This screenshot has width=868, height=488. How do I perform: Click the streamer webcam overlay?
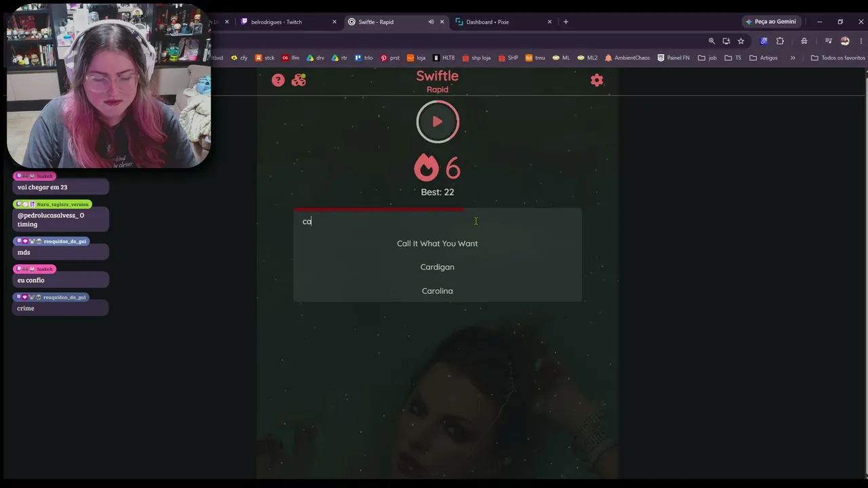coord(108,86)
